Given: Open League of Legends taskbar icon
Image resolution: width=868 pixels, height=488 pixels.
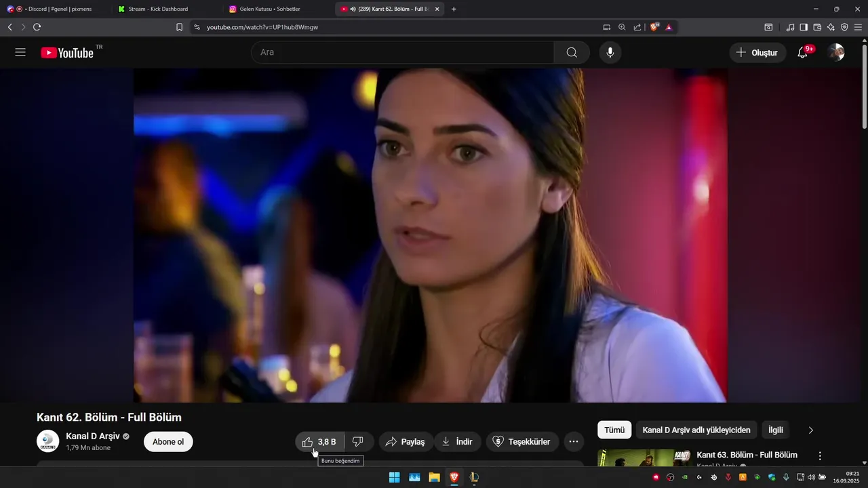Looking at the screenshot, I should tap(474, 477).
